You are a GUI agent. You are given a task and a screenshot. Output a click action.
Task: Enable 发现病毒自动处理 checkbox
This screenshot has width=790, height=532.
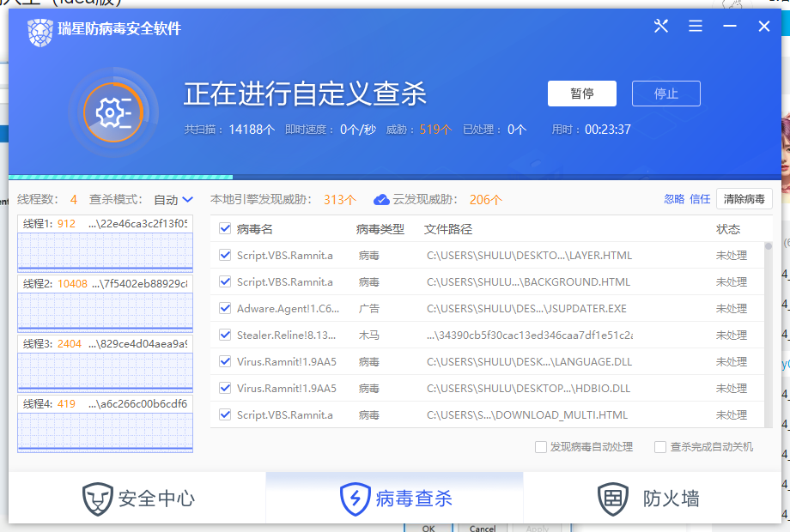541,447
